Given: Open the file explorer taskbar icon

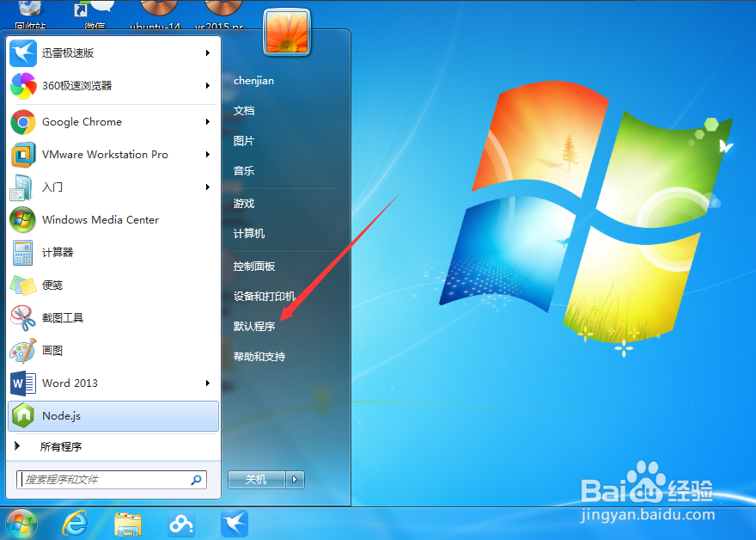Looking at the screenshot, I should click(128, 525).
